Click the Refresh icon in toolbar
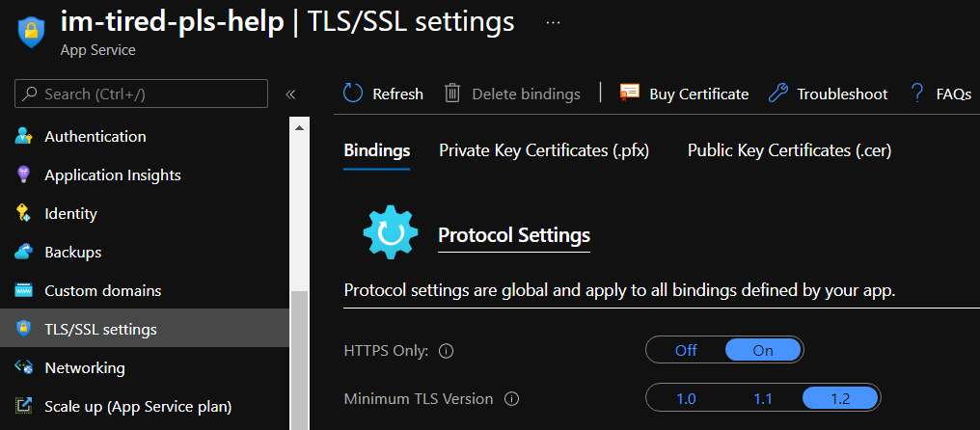 tap(353, 94)
